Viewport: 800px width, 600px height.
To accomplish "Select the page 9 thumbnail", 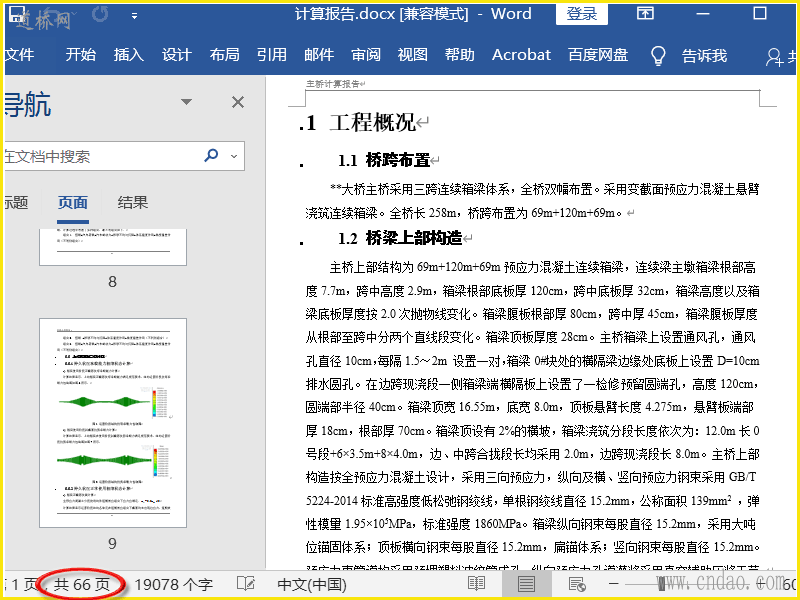I will 112,422.
